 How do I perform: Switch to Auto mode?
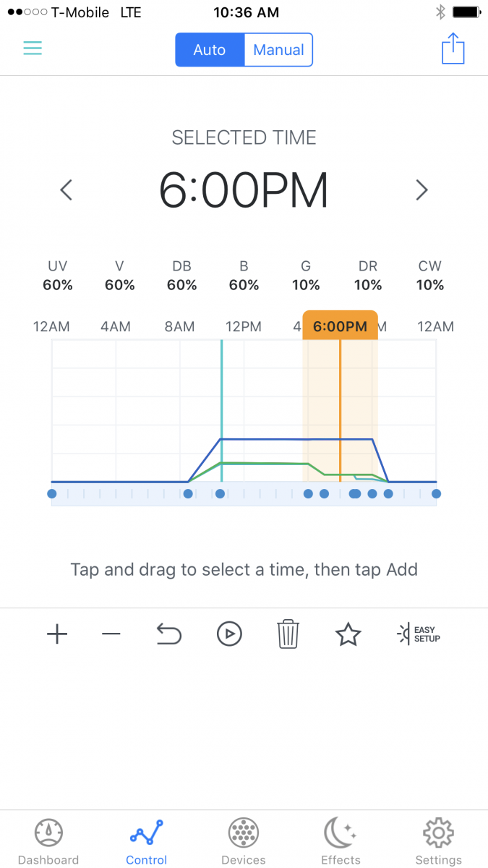(x=210, y=50)
